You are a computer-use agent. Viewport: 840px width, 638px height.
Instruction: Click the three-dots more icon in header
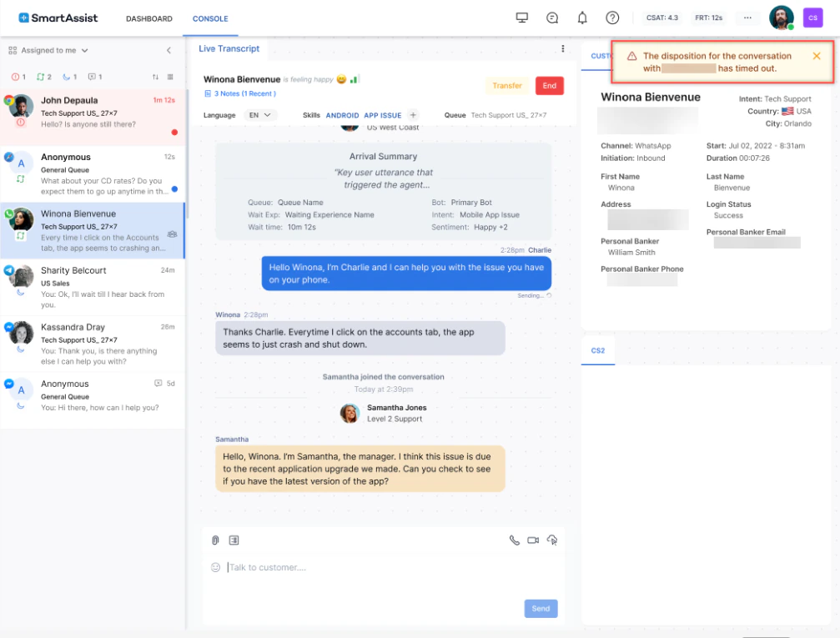pyautogui.click(x=747, y=18)
